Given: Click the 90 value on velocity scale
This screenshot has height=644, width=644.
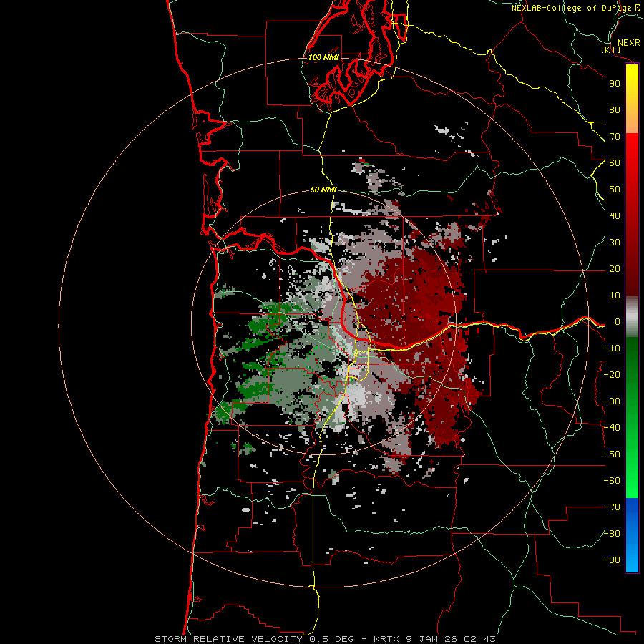Looking at the screenshot, I should click(x=615, y=84).
